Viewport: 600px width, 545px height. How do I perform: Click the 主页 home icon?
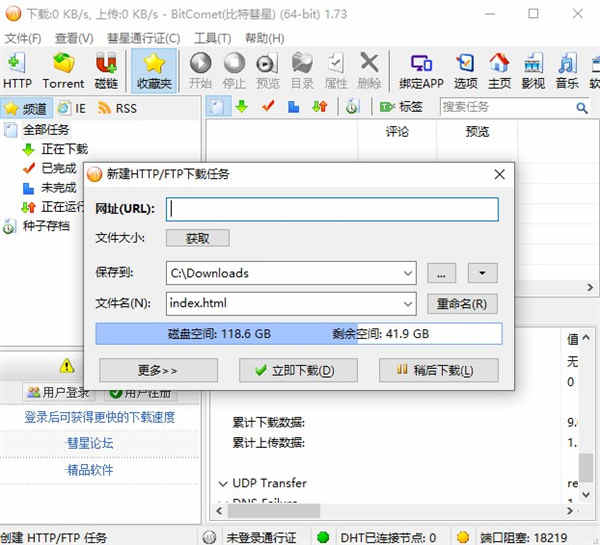pos(500,70)
